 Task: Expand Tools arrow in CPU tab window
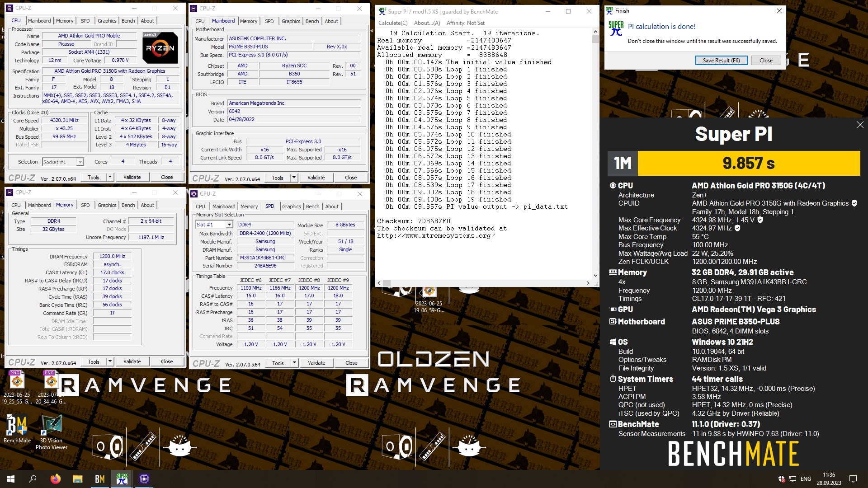tap(110, 177)
